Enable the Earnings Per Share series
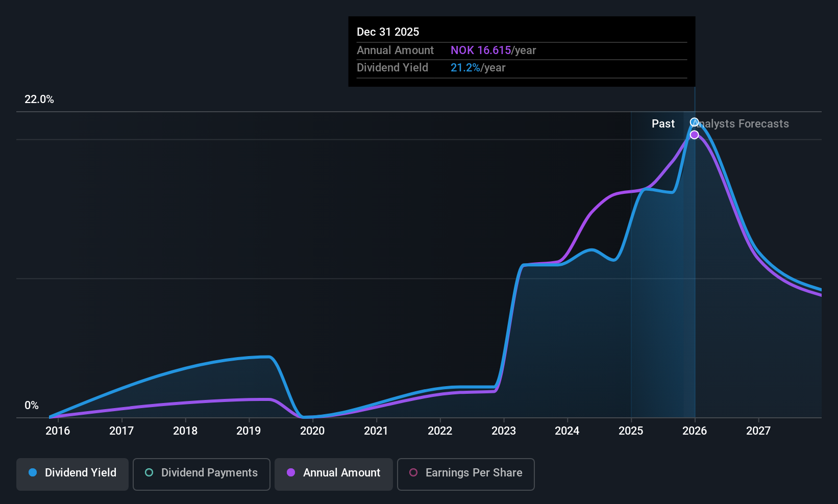The image size is (838, 504). [x=465, y=474]
